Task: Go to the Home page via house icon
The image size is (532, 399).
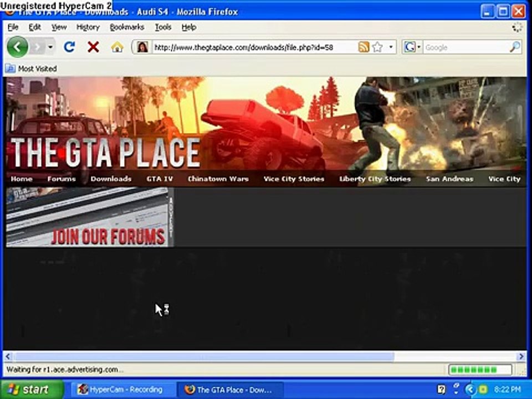Action: click(x=117, y=47)
